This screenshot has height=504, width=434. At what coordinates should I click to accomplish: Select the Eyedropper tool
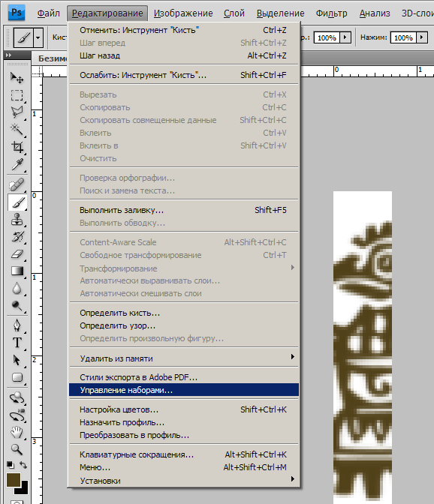point(17,164)
